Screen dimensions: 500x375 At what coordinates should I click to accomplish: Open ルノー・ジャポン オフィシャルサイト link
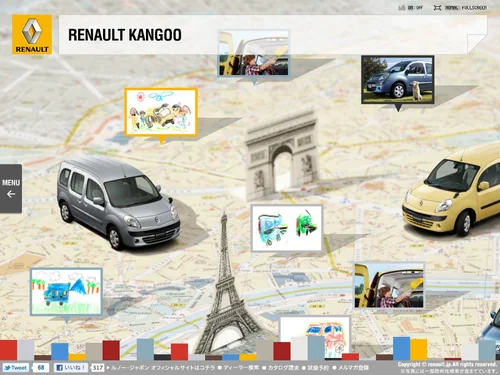click(163, 368)
